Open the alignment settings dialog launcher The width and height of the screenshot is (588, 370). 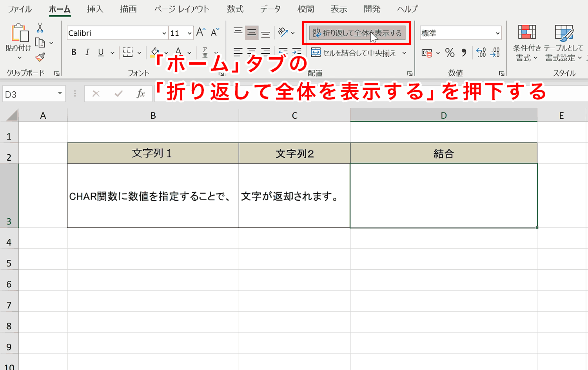[x=410, y=73]
